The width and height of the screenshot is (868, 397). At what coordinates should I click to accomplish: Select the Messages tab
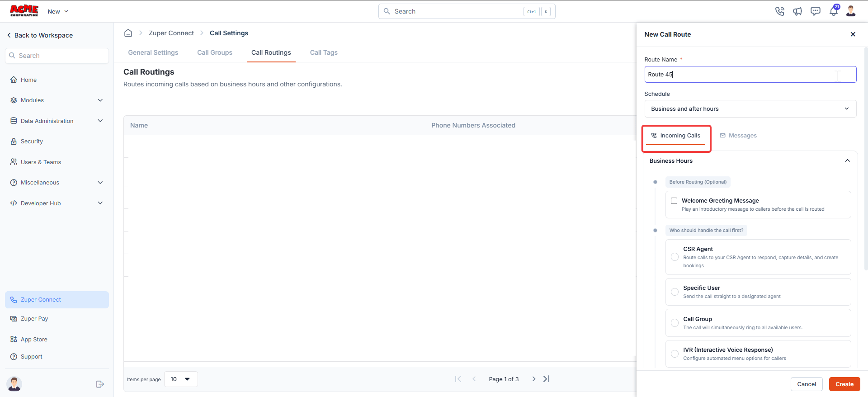click(738, 136)
